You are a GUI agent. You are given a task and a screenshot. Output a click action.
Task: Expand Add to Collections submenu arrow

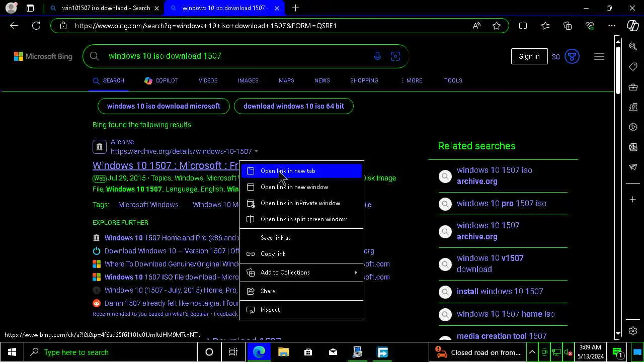[356, 273]
